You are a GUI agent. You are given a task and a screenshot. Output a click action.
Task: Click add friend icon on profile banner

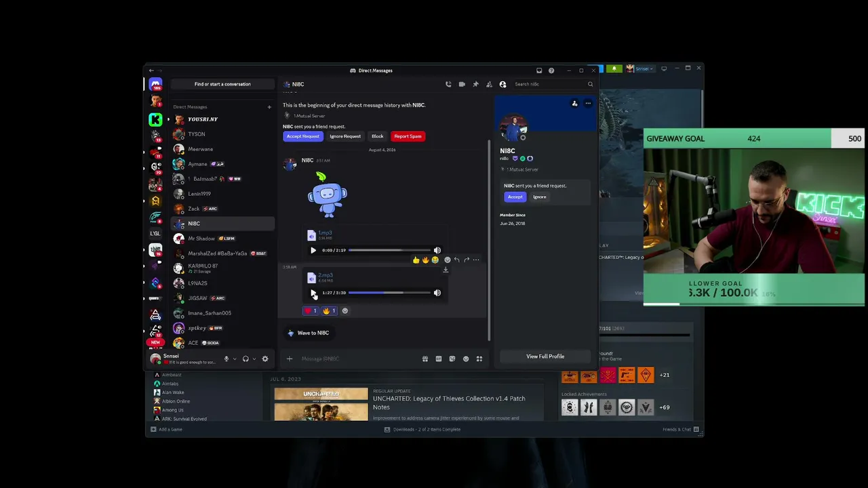coord(574,104)
